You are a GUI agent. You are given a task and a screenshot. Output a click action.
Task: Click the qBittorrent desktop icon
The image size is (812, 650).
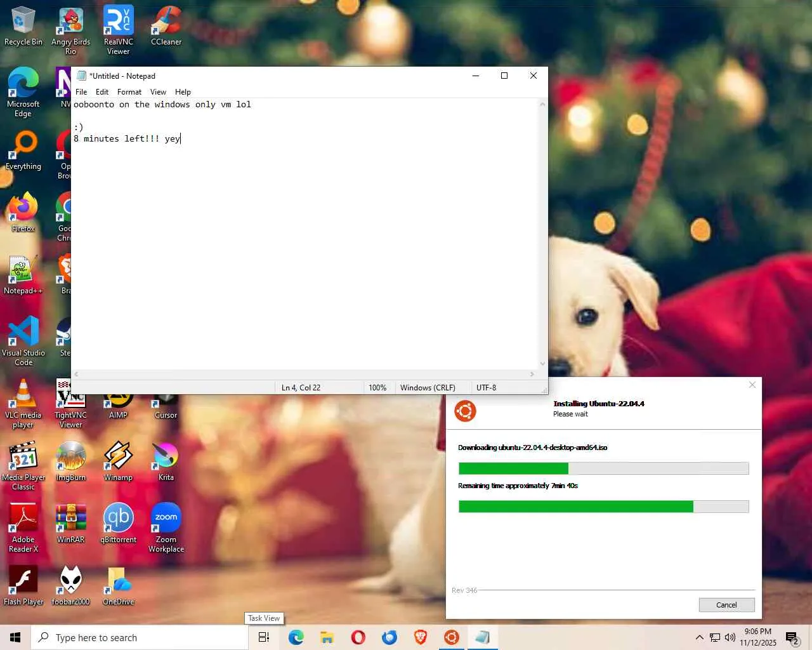pyautogui.click(x=119, y=524)
